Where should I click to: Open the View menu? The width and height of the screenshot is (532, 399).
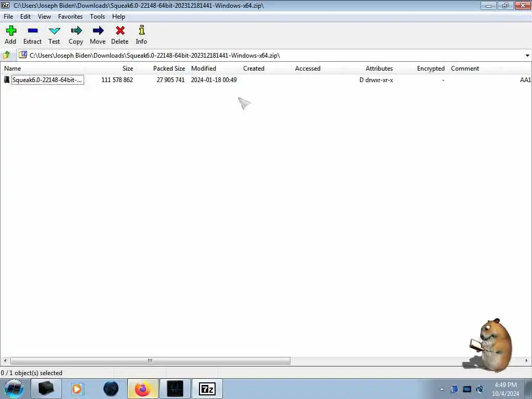click(45, 17)
